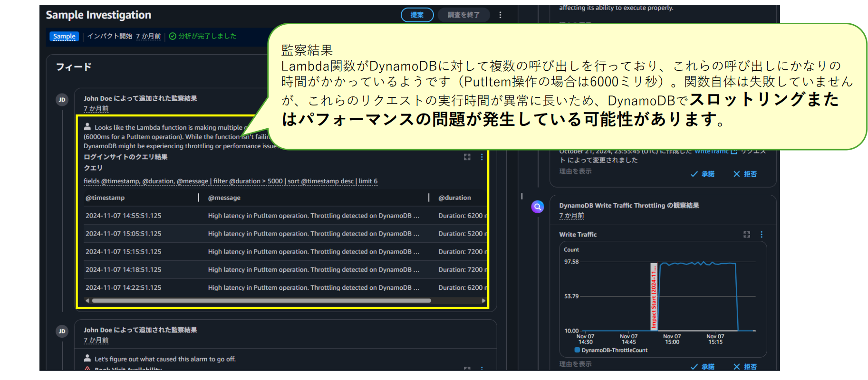This screenshot has width=868, height=380.
Task: Expand the Logs Insights query result fullscreen
Action: coord(467,157)
